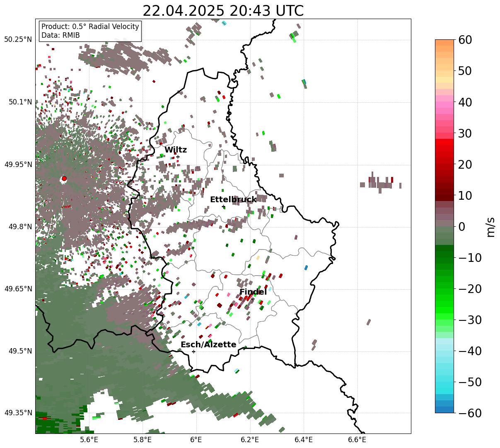Click the colorbar 0 tick label

pyautogui.click(x=461, y=226)
